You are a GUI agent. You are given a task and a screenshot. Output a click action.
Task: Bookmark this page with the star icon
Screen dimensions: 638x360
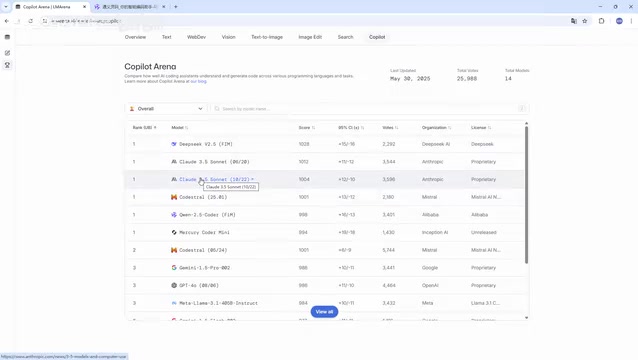point(585,21)
